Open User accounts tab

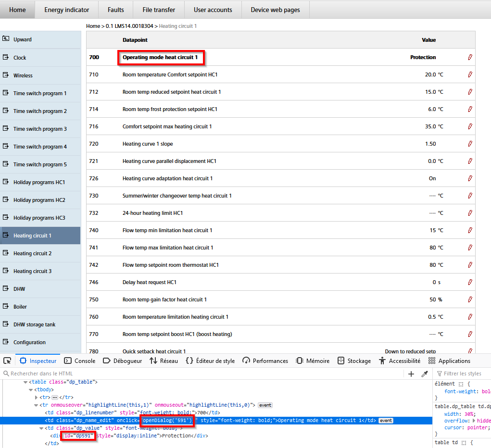point(213,10)
